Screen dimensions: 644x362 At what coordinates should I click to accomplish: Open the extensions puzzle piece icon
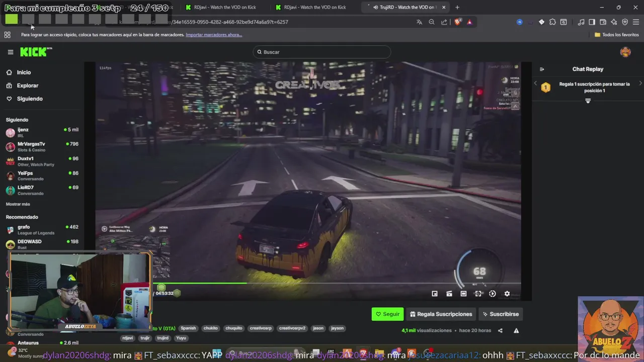coord(552,22)
